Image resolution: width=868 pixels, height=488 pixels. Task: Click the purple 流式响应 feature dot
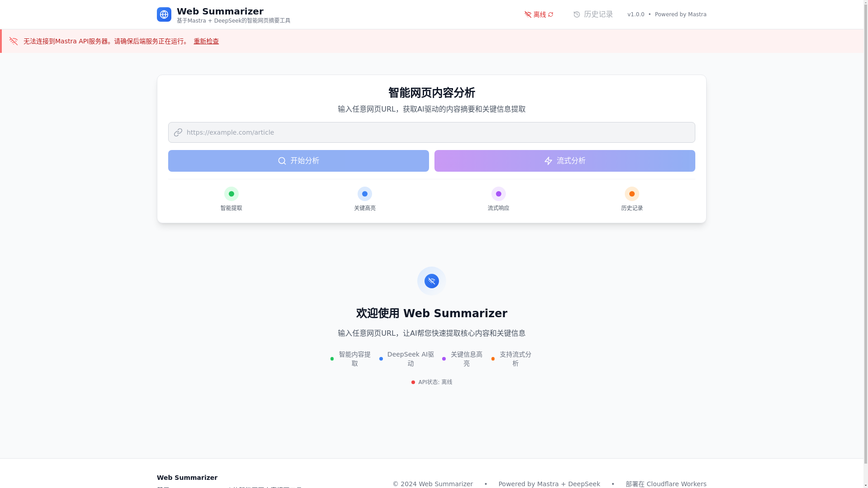499,194
